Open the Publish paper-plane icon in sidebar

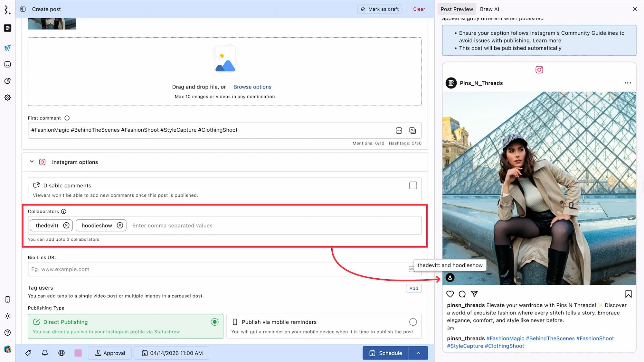[x=7, y=48]
